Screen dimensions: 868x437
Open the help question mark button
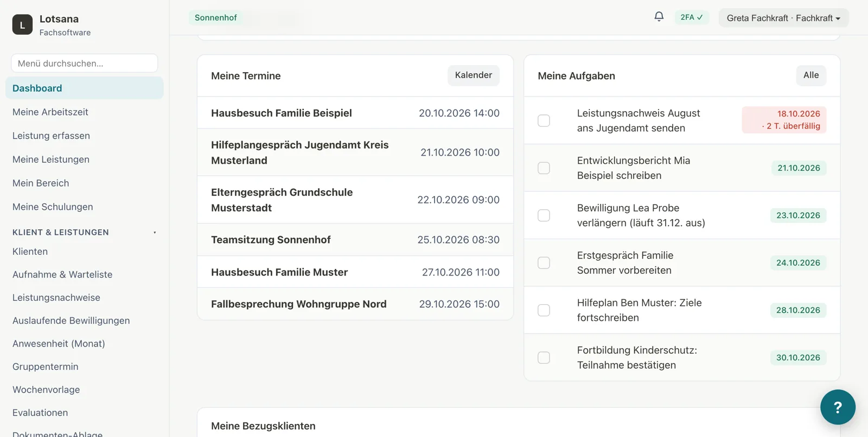click(838, 407)
